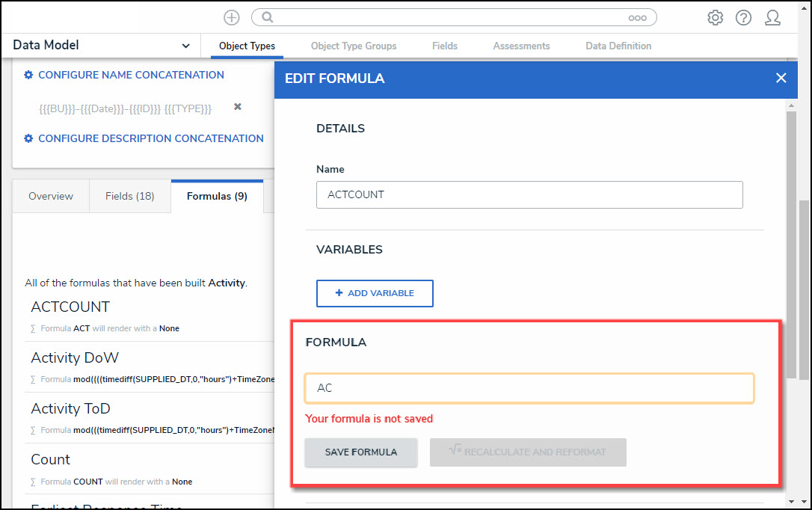Go to the Assessments tab
Viewport: 812px width, 510px height.
pos(521,46)
